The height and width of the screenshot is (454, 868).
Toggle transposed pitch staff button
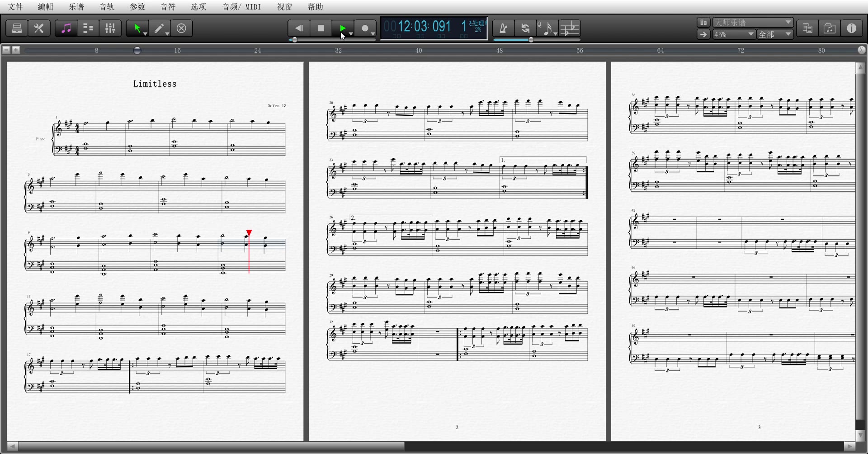pyautogui.click(x=570, y=28)
